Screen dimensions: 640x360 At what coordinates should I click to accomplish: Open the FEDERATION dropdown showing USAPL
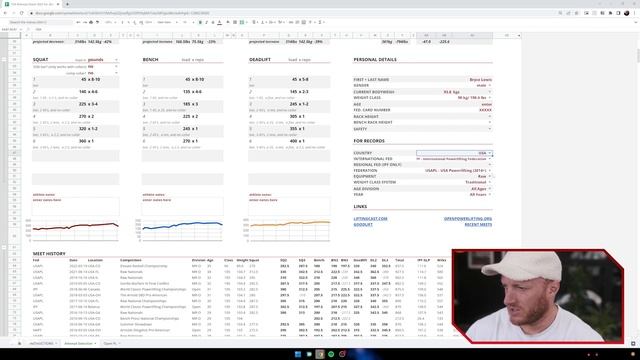pyautogui.click(x=489, y=170)
